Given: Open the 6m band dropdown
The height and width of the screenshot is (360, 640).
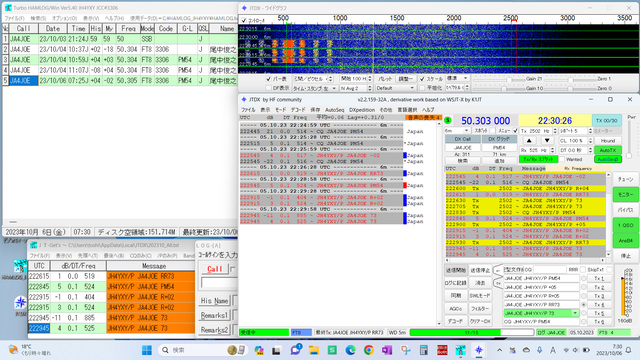Looking at the screenshot, I should [x=457, y=131].
